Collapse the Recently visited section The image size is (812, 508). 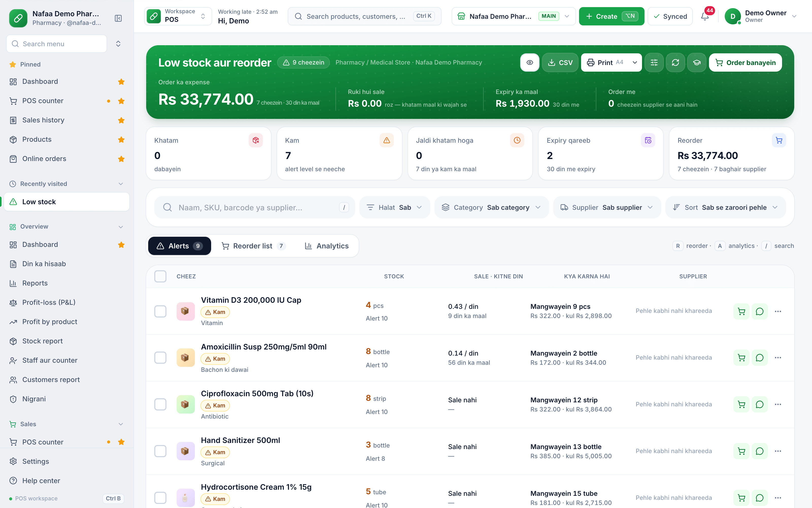coord(121,184)
